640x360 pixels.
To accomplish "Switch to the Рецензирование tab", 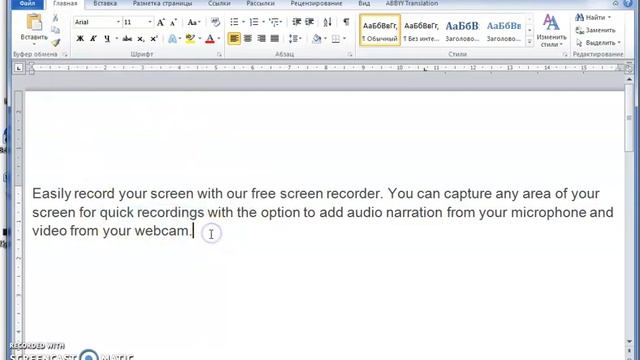I will tap(316, 4).
